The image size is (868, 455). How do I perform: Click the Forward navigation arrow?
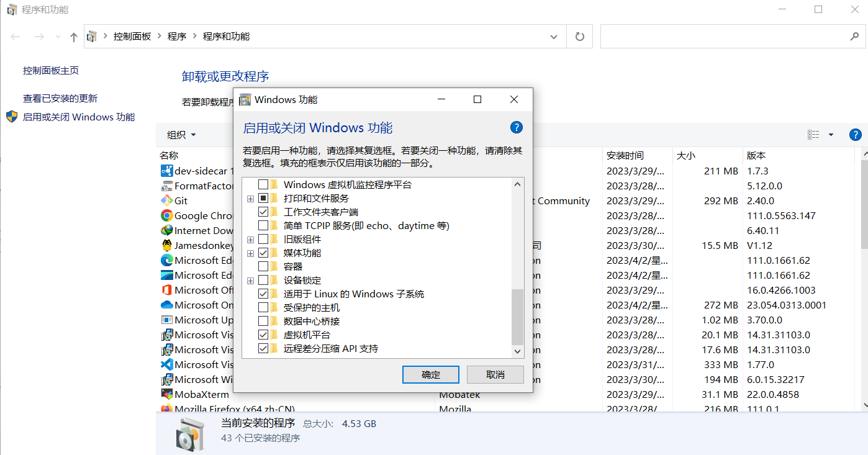pyautogui.click(x=38, y=37)
